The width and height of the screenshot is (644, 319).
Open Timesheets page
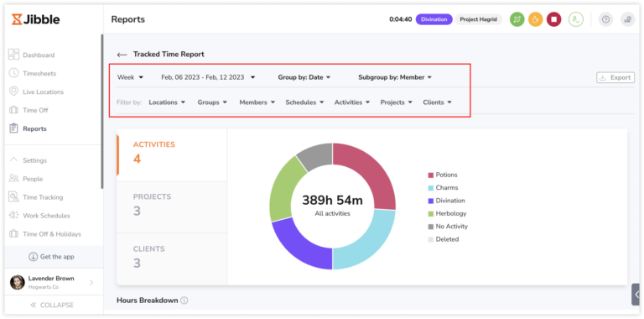click(x=39, y=74)
